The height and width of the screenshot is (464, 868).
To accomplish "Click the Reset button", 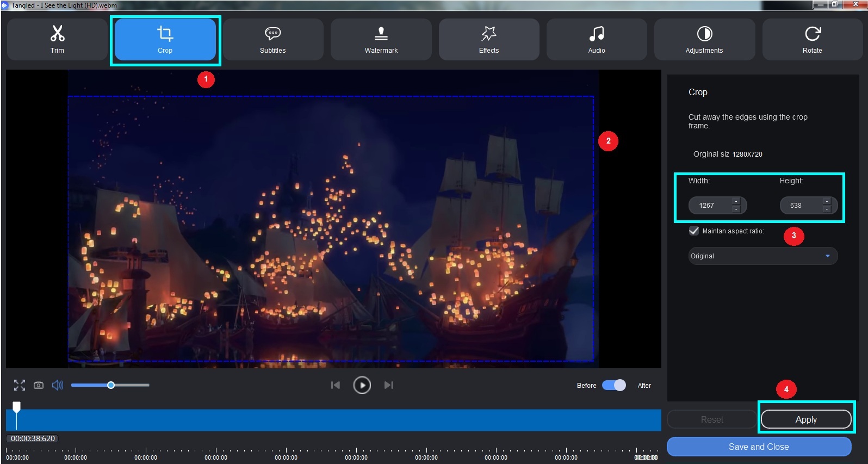I will [x=712, y=419].
